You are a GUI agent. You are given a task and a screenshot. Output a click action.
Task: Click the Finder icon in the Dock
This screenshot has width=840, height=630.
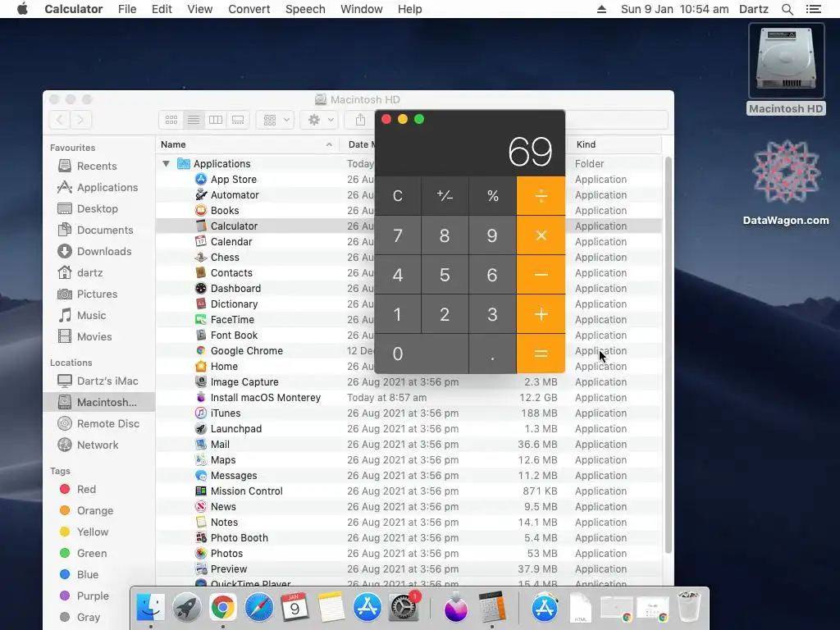coord(151,608)
